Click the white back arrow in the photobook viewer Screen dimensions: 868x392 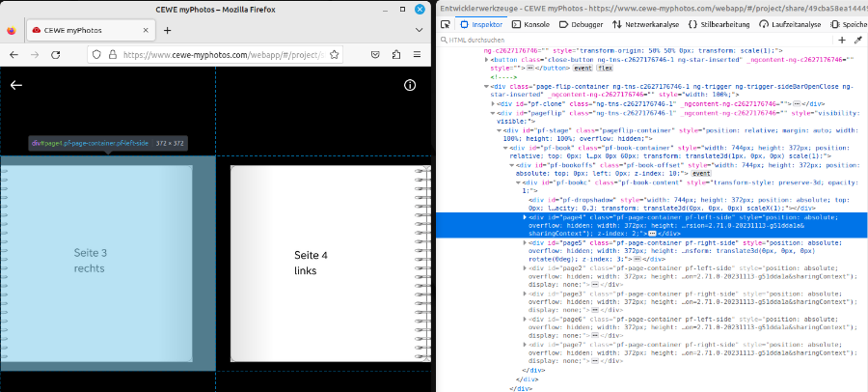[x=16, y=85]
